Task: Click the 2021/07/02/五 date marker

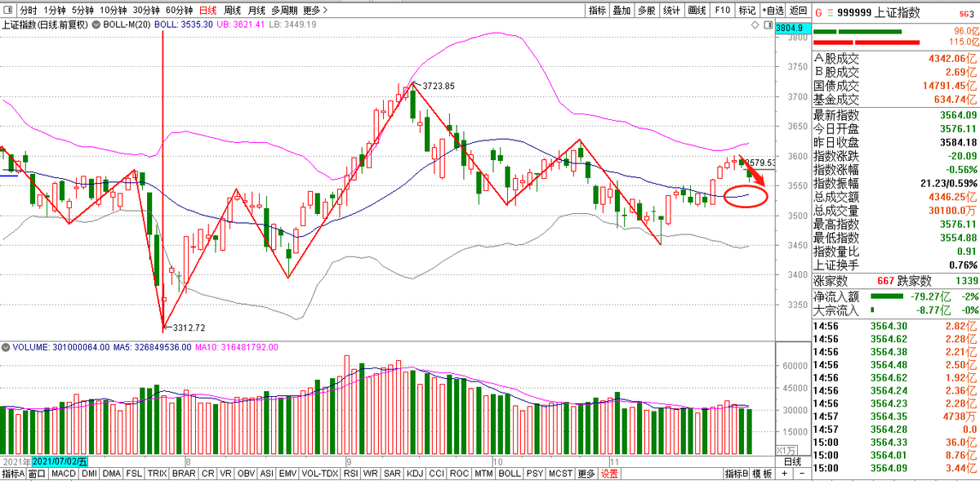Action: [60, 461]
